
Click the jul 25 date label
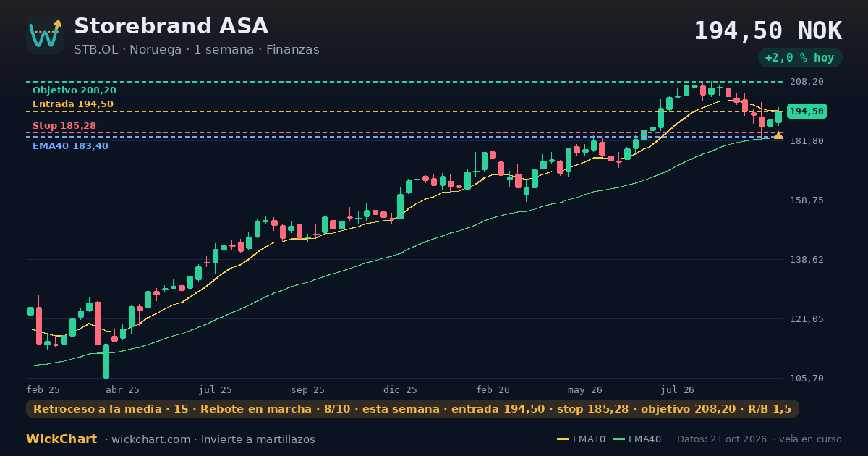[216, 389]
